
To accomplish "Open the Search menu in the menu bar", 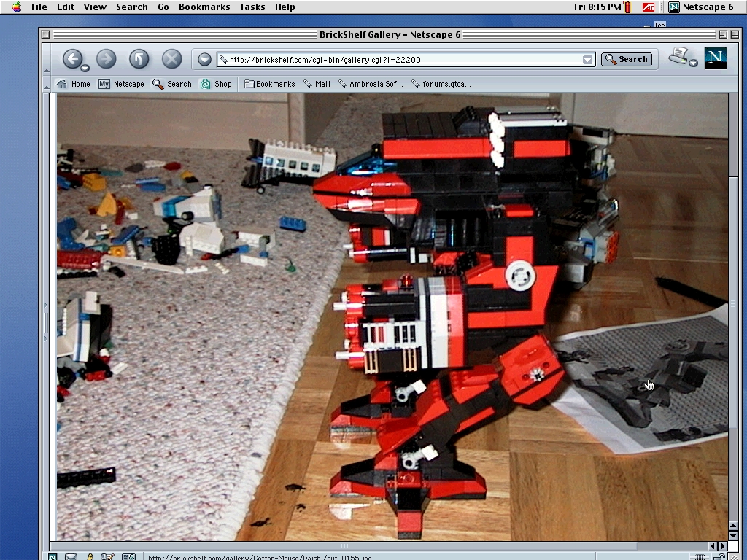I will [131, 7].
